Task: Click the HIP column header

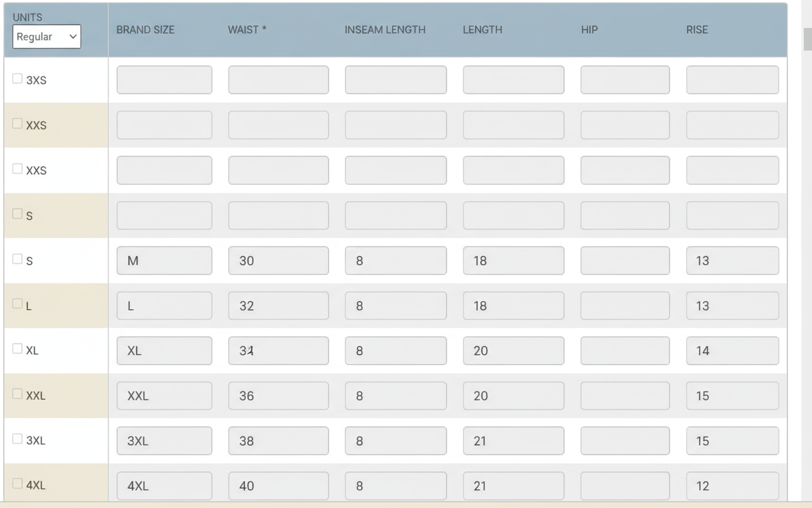Action: coord(589,30)
